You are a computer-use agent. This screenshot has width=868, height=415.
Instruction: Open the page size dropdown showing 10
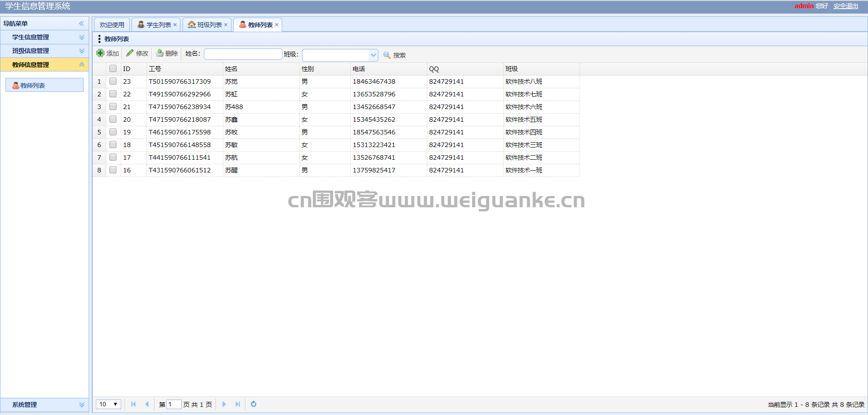tap(108, 404)
